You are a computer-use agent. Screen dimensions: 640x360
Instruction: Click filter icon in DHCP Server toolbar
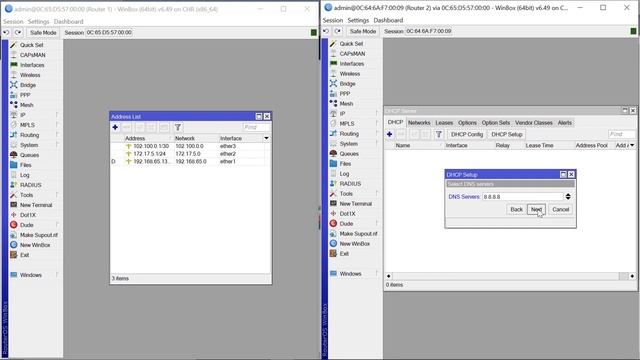tap(438, 134)
